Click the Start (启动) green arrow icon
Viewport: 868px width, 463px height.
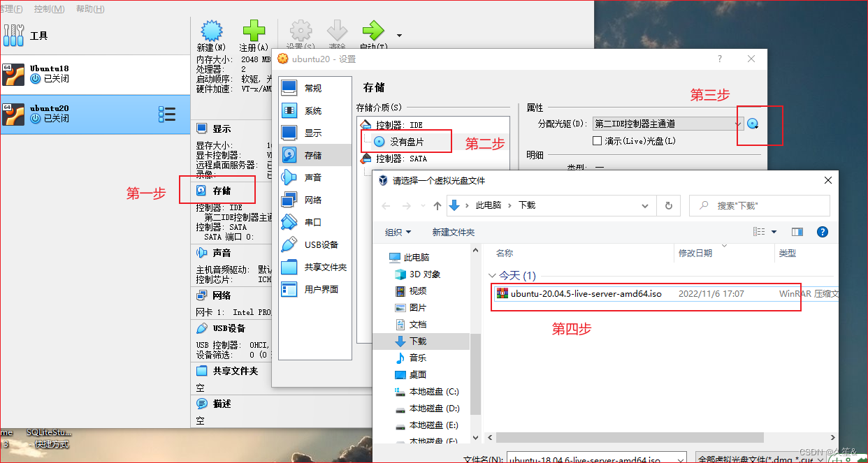click(x=373, y=31)
